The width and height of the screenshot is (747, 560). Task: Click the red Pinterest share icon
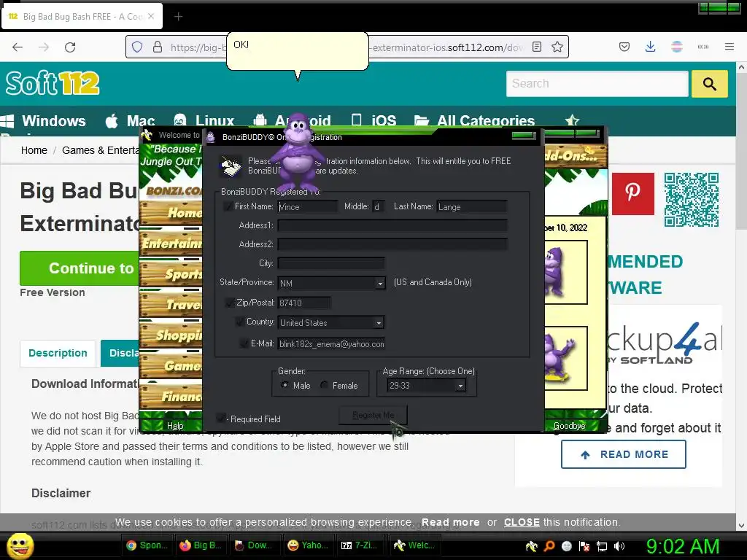tap(632, 194)
